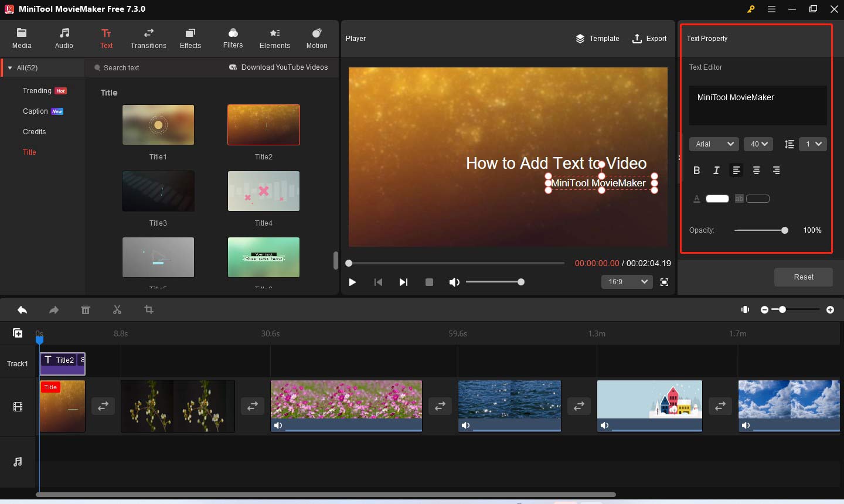Viewport: 844px width, 504px height.
Task: Select the Title1 thumbnail
Action: tap(158, 125)
